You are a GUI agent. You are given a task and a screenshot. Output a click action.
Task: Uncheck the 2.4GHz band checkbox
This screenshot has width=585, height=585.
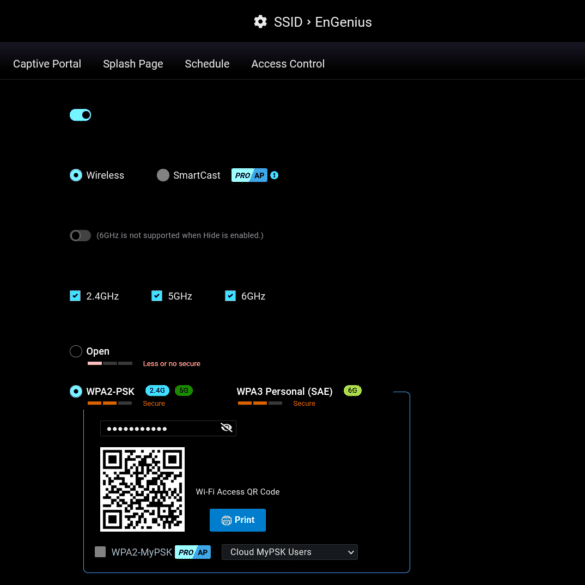click(75, 296)
